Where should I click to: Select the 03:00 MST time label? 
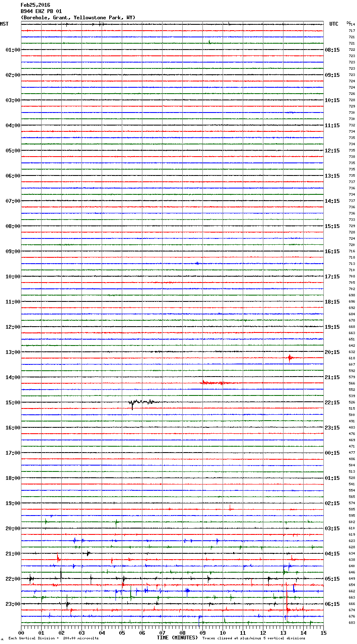13,100
